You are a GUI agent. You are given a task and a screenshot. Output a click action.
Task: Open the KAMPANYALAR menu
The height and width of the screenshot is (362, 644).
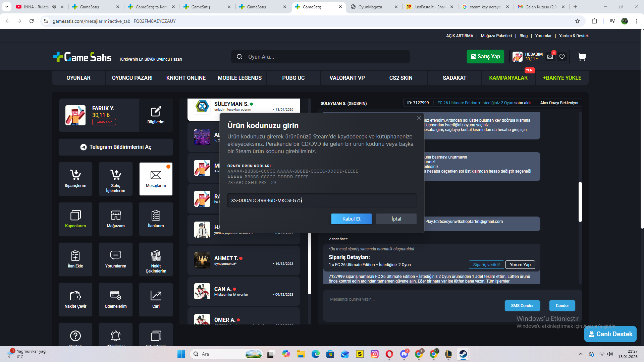[x=508, y=78]
